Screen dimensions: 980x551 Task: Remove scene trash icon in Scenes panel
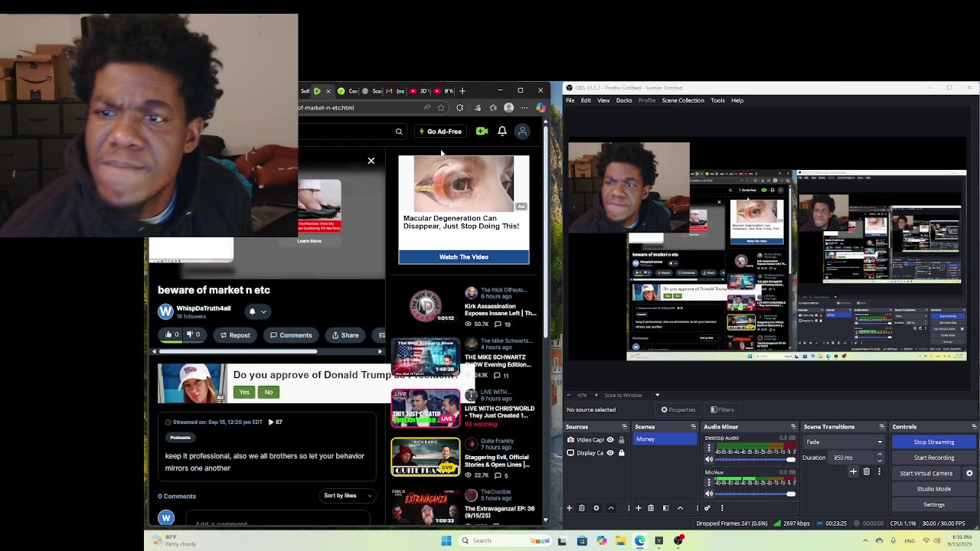pos(651,507)
